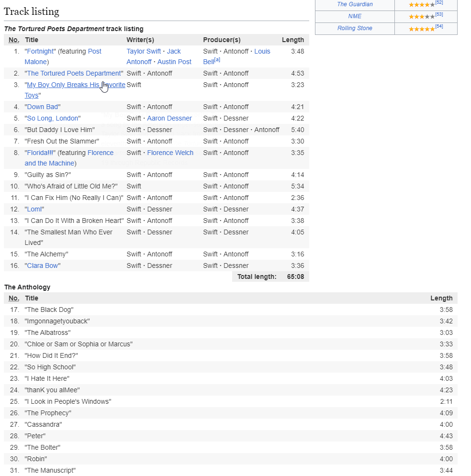Click "The Smallest Man Who Ever Lived" title
The width and height of the screenshot is (471, 476).
coord(68,237)
